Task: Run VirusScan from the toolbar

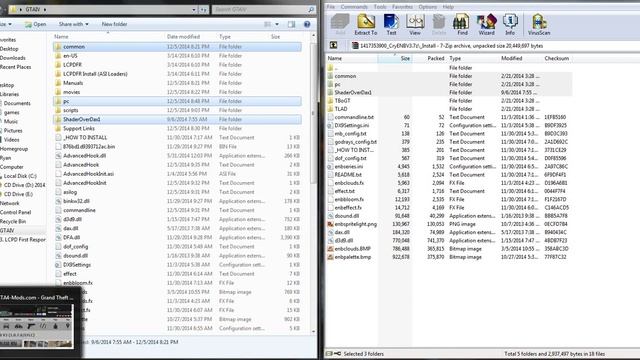Action: pos(539,24)
